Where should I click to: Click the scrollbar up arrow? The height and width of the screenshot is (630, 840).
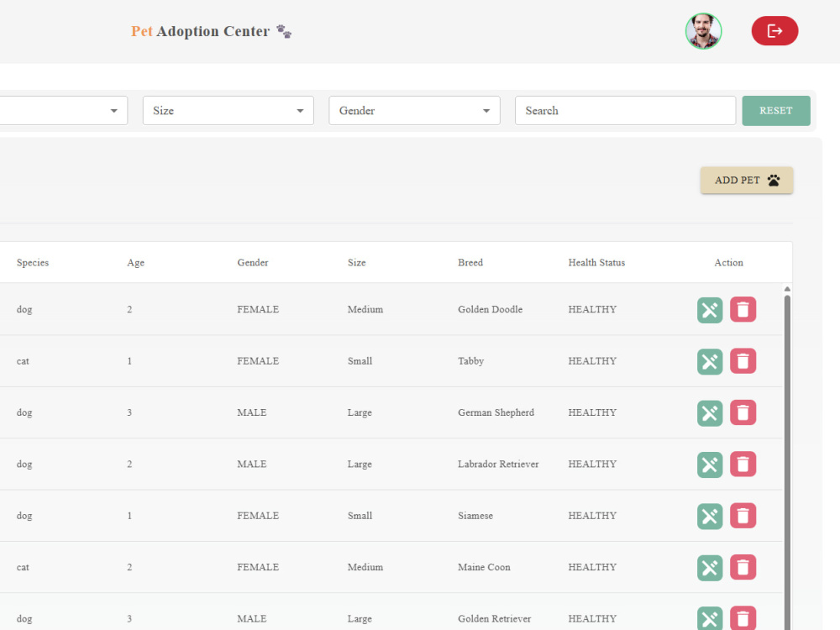coord(787,289)
